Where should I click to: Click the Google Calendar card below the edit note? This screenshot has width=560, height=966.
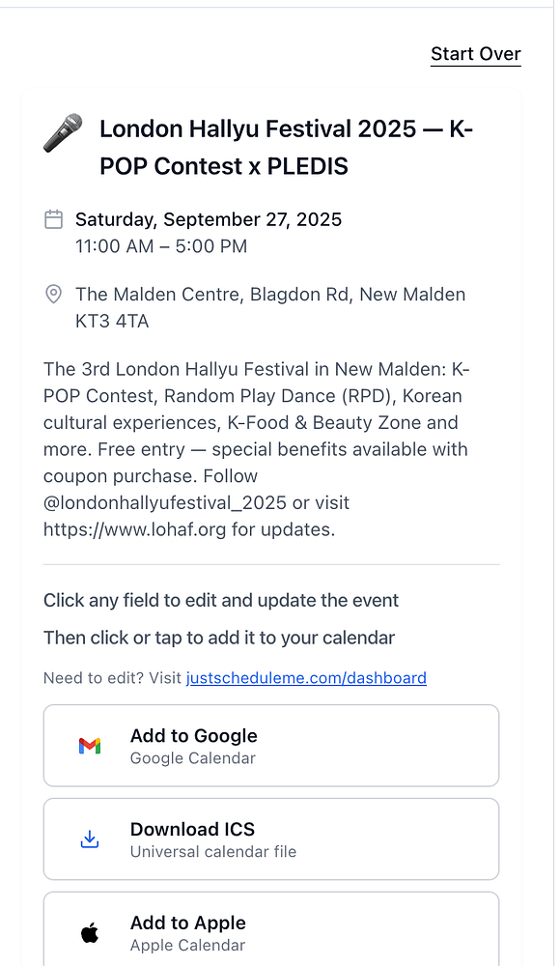click(271, 745)
